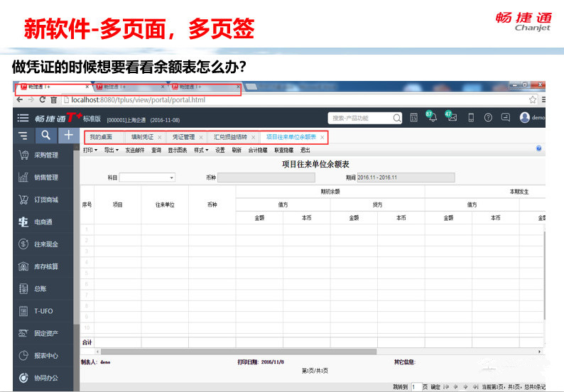
Task: Click the 期间 2016.11 - 2016.11 field
Action: [406, 178]
